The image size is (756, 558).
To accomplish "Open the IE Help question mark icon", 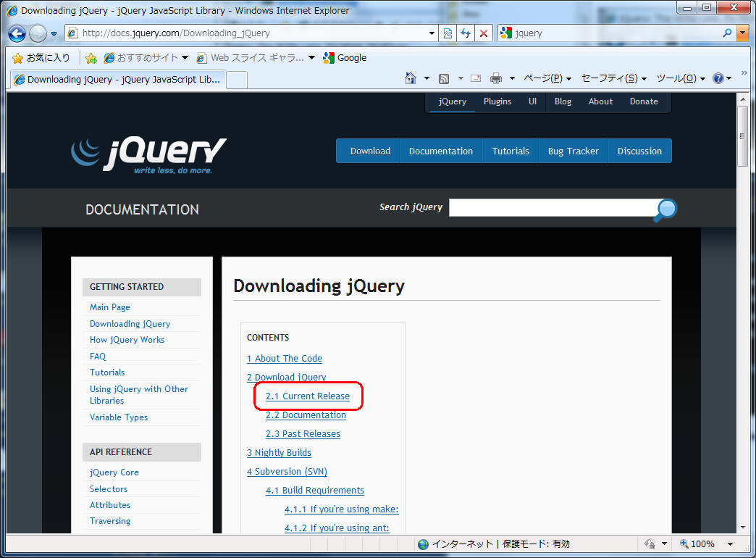I will (718, 78).
